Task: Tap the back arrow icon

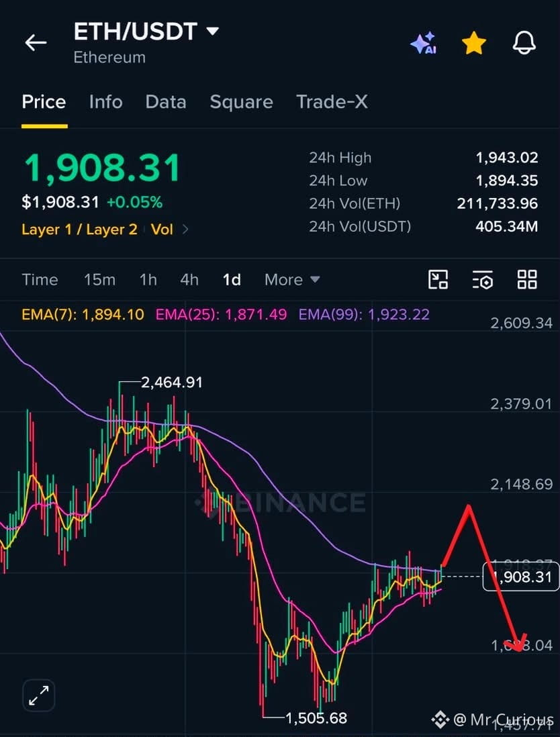Action: (x=36, y=42)
